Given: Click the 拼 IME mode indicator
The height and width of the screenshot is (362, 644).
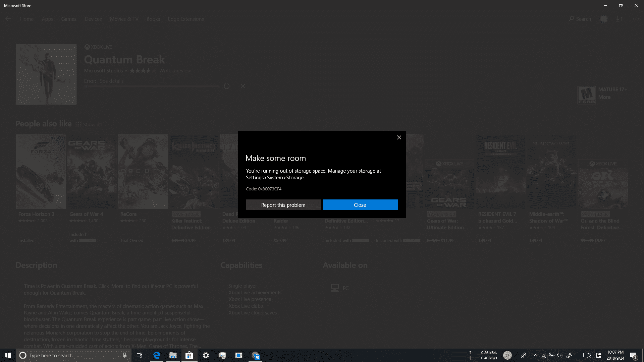Looking at the screenshot, I should pos(599,355).
